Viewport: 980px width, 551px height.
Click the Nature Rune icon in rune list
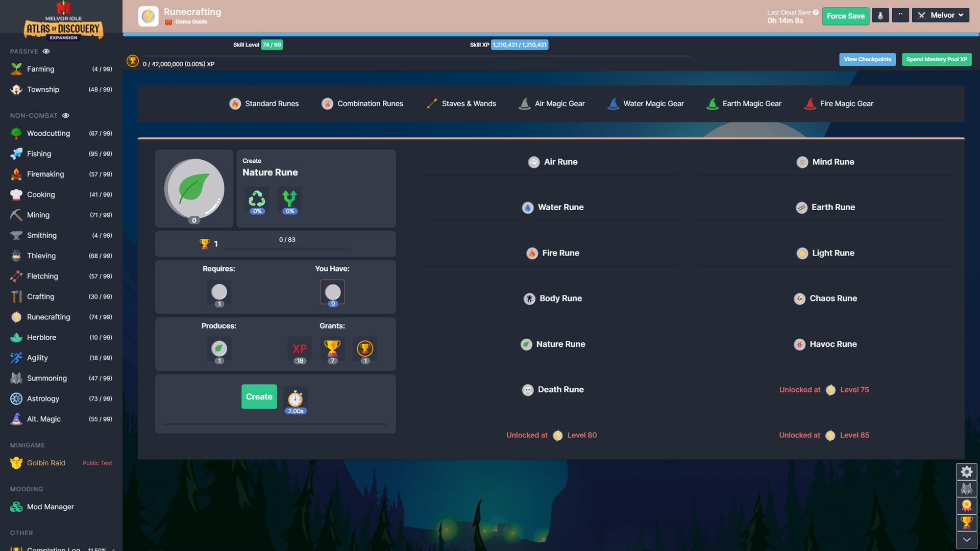tap(527, 344)
